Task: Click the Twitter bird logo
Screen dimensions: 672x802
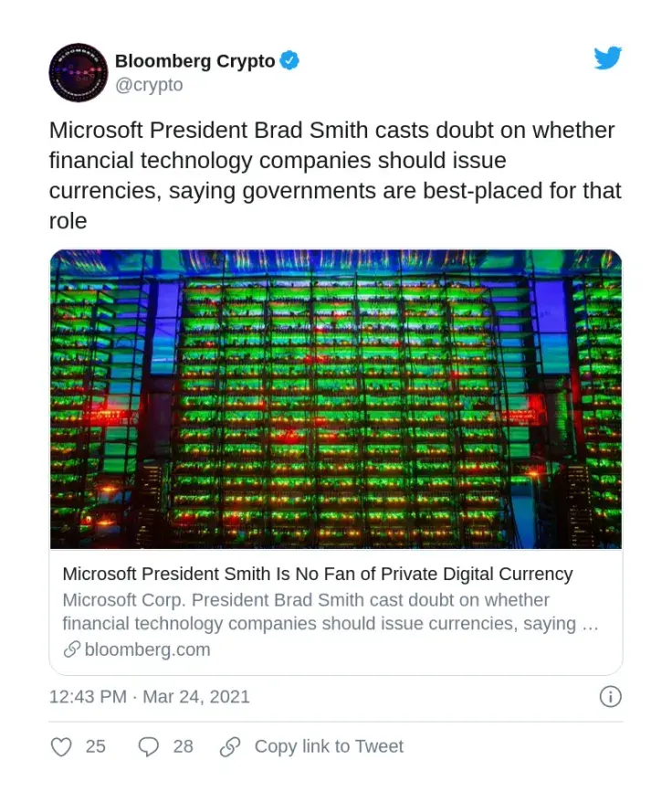Action: pyautogui.click(x=608, y=58)
